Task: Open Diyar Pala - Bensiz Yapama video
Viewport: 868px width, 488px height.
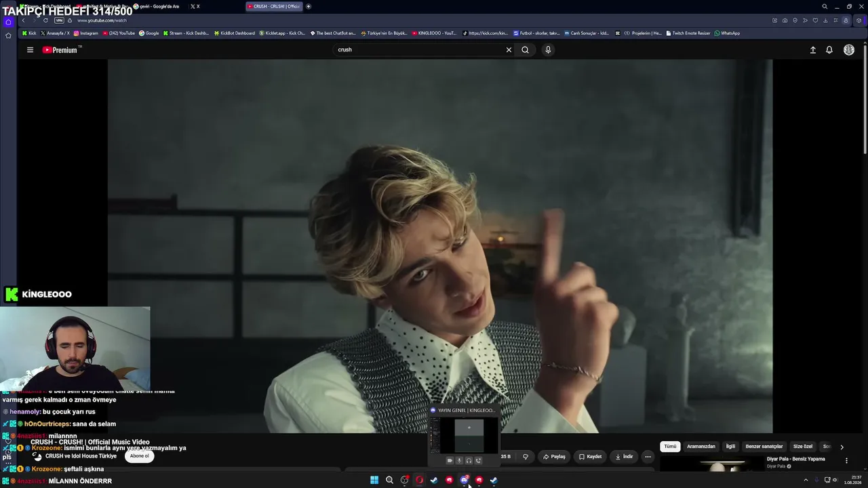Action: click(796, 459)
